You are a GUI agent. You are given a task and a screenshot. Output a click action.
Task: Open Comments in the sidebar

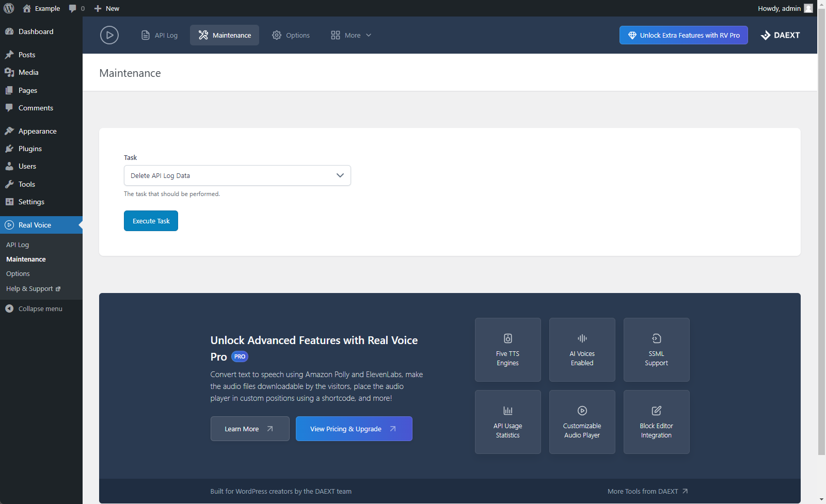coord(41,108)
